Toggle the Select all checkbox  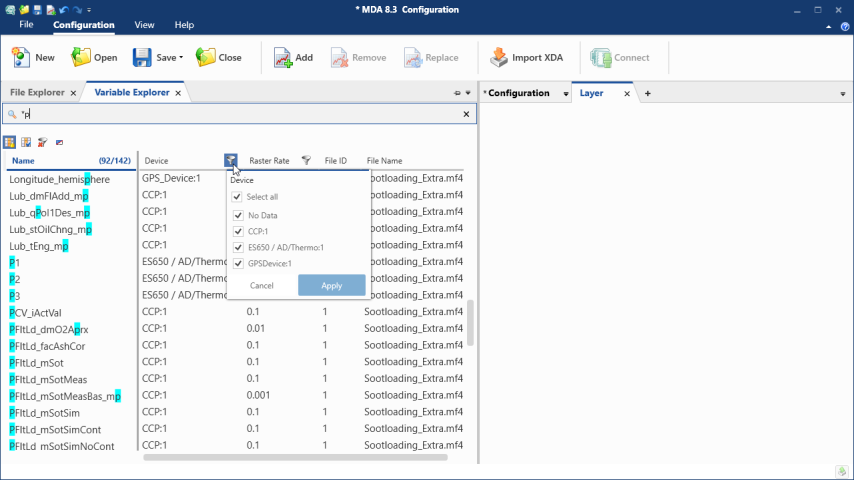coord(238,197)
